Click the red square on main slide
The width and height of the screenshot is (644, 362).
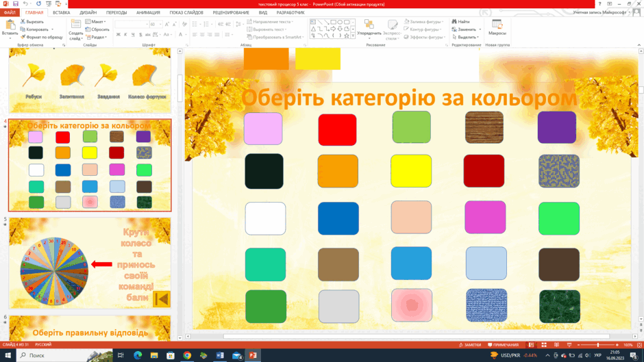(x=337, y=130)
